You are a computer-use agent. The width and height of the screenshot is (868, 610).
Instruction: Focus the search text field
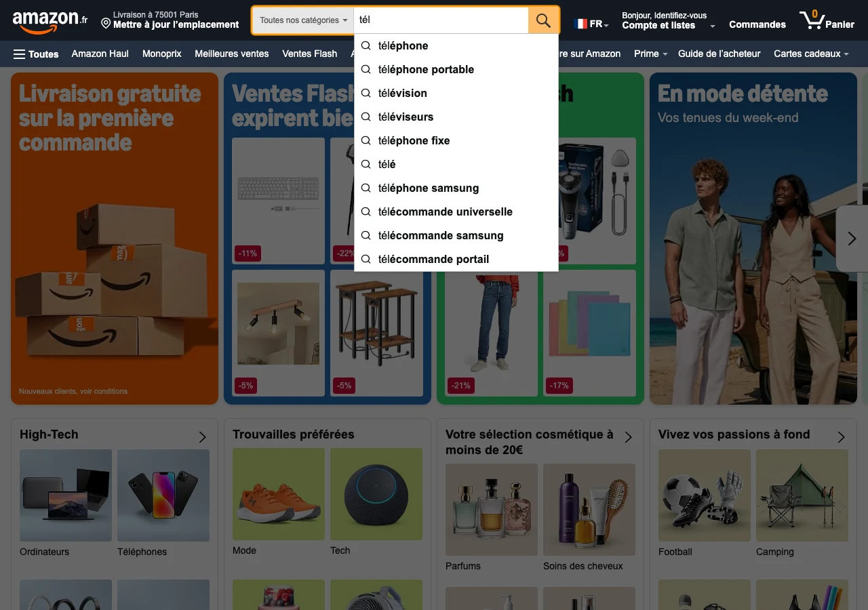click(x=441, y=20)
